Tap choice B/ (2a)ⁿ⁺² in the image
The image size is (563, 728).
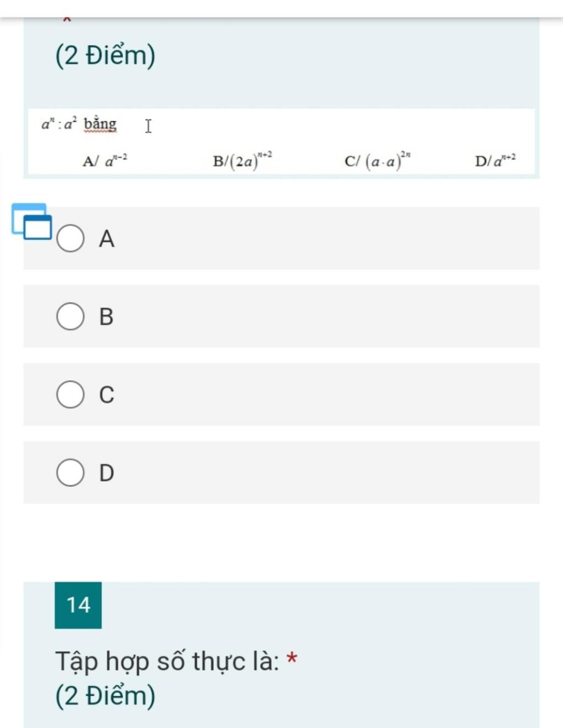click(x=243, y=160)
